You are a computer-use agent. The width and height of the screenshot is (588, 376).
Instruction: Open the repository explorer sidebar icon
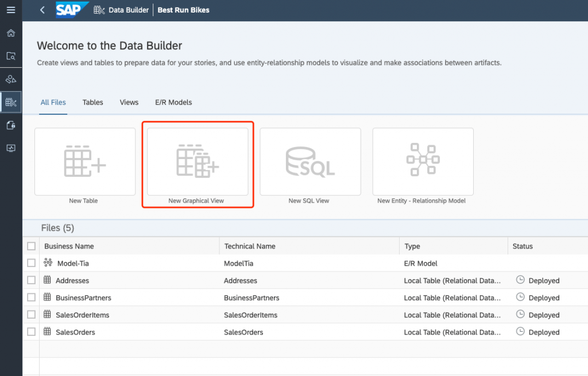11,56
